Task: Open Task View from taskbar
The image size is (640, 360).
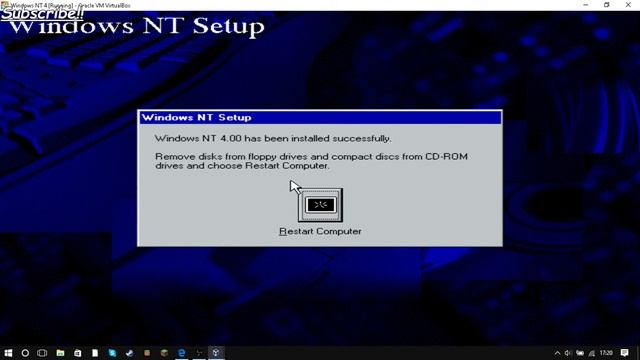Action: pos(42,353)
